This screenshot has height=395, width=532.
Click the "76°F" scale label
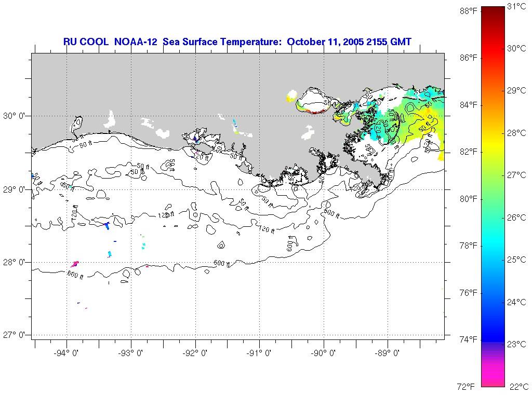(468, 293)
